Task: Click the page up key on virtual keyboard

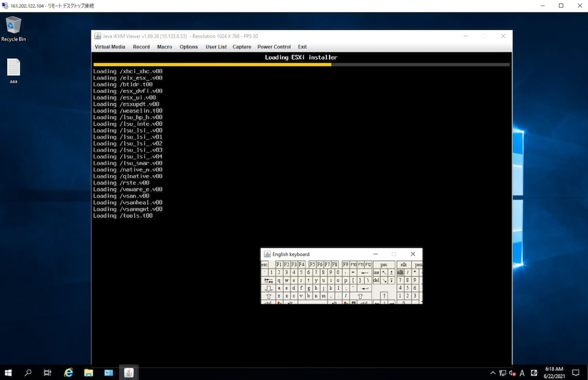Action: coord(392,273)
